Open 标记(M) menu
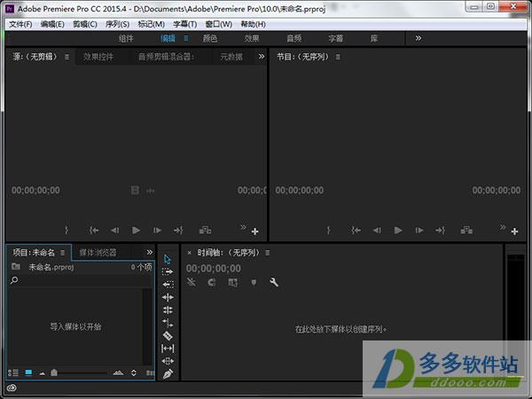 (151, 25)
